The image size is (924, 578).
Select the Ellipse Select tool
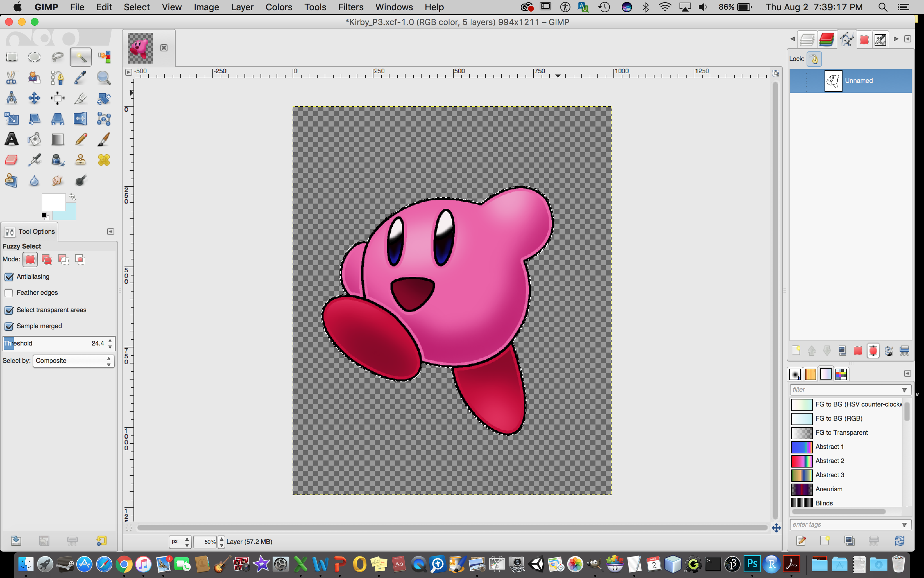coord(34,57)
